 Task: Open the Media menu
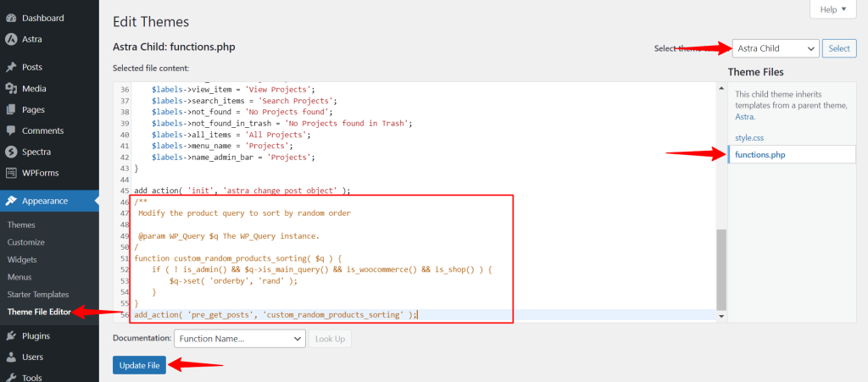pyautogui.click(x=34, y=88)
